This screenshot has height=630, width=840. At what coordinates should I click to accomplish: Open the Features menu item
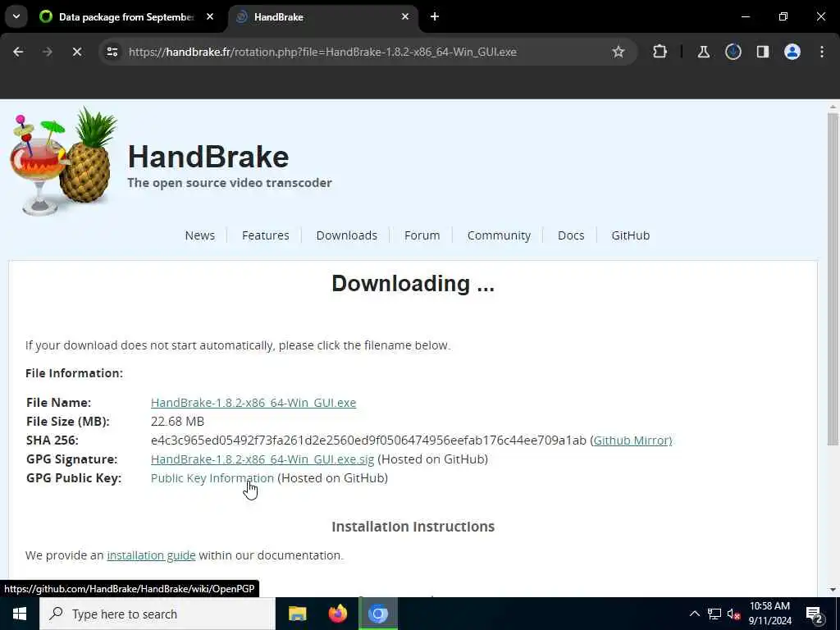[265, 235]
